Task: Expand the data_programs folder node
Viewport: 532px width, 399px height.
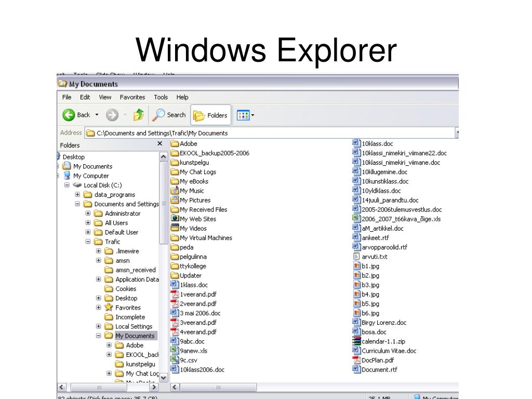Action: pos(77,194)
